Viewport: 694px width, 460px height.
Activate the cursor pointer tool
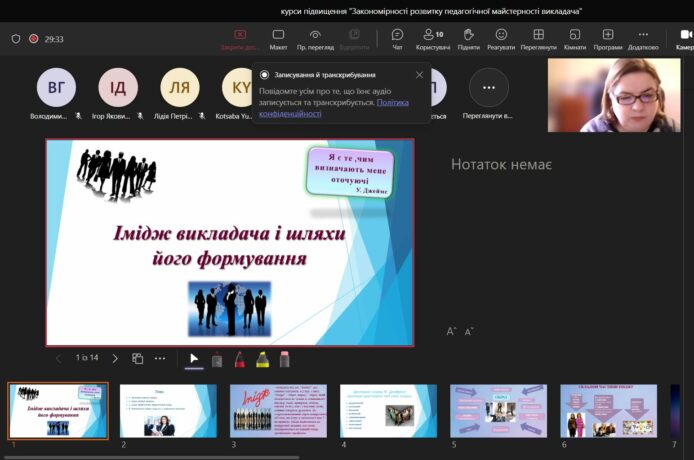tap(194, 359)
